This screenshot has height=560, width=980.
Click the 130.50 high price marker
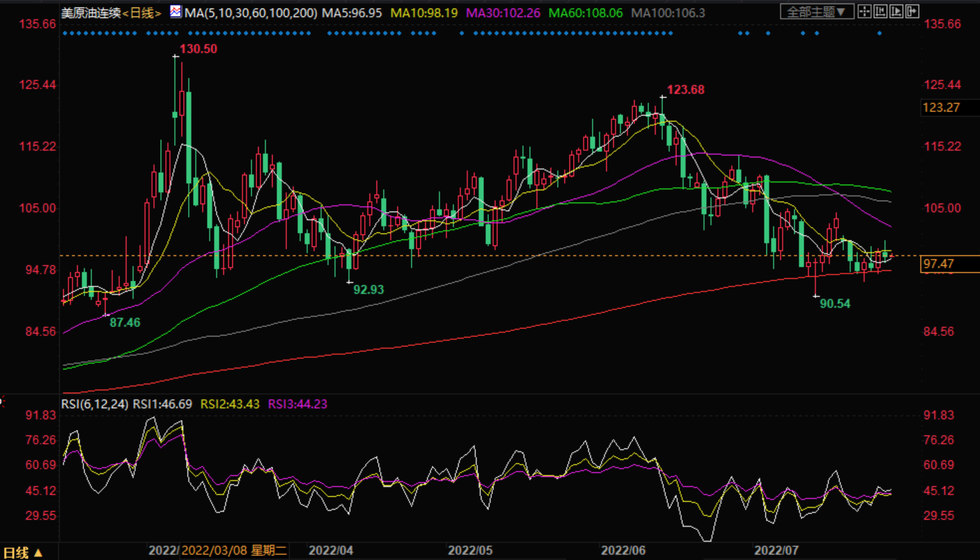tap(198, 48)
